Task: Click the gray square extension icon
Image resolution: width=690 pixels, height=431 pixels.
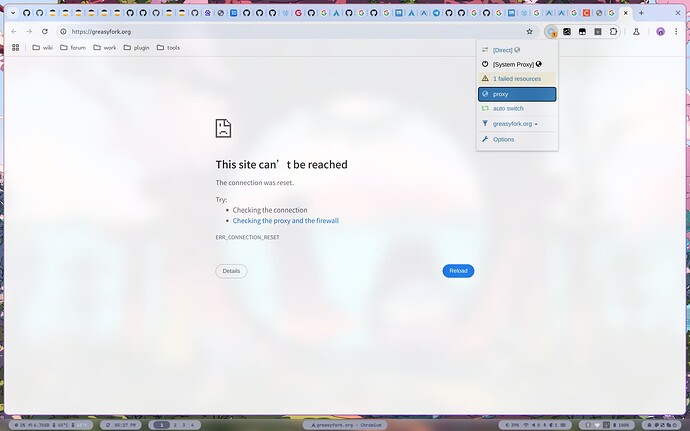Action: [598, 32]
